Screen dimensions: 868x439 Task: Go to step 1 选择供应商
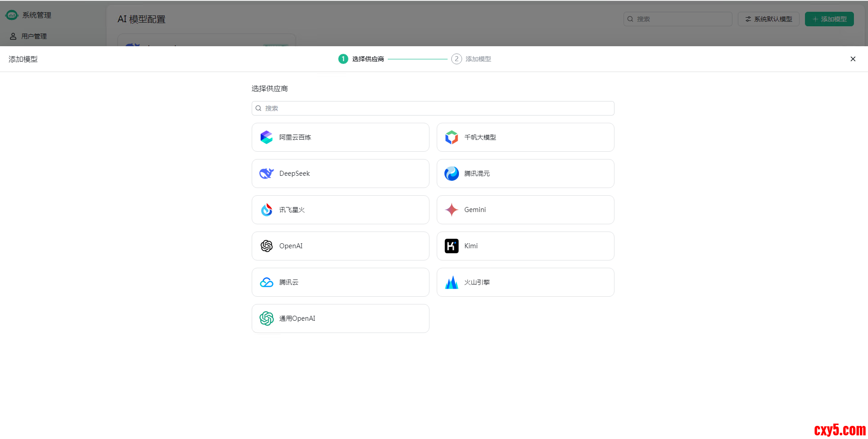pos(361,59)
